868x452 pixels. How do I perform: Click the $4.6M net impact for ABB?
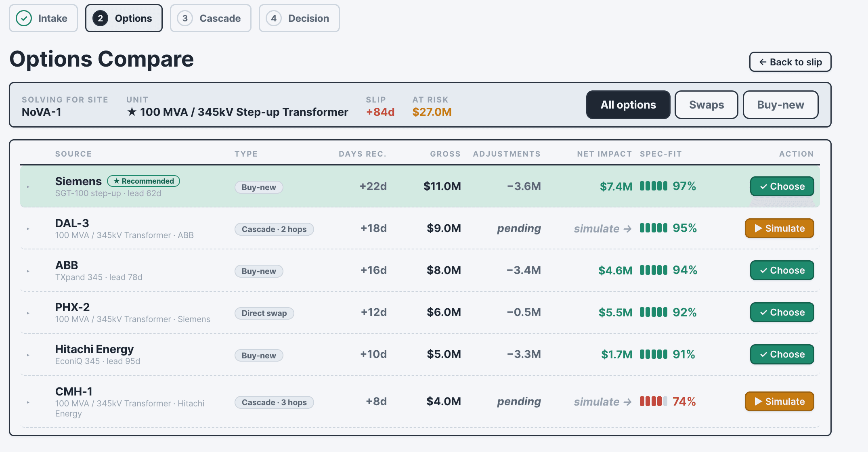615,270
